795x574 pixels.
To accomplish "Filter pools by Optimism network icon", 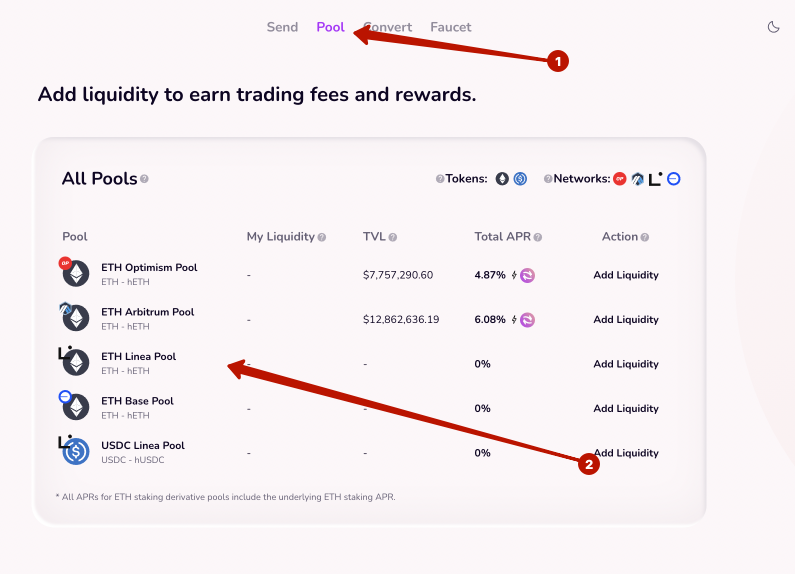I will click(x=620, y=179).
